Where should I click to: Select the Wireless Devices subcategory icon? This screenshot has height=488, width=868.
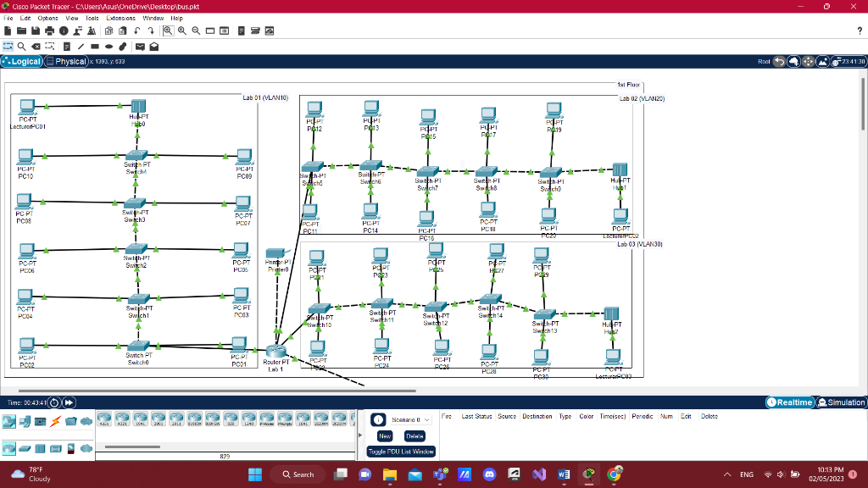[55, 448]
